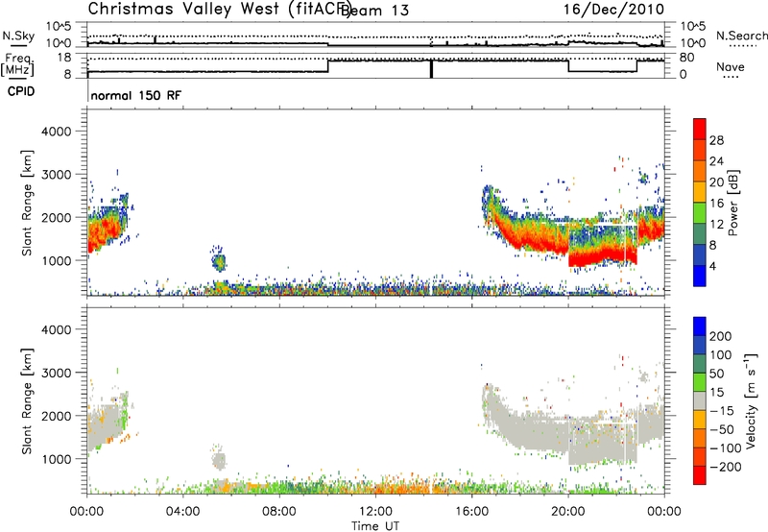Screen dimensions: 768x532
Task: Click the 12:00 tick label on the time axis
Action: (x=375, y=511)
